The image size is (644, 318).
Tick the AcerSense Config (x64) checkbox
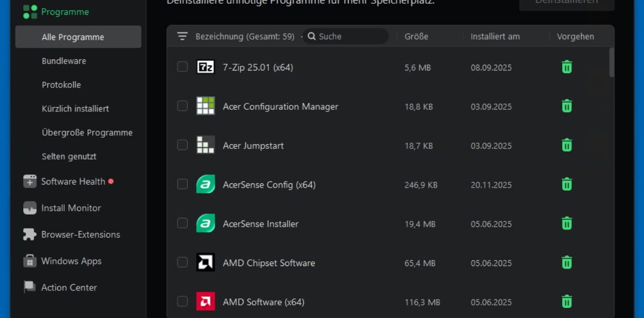click(182, 184)
